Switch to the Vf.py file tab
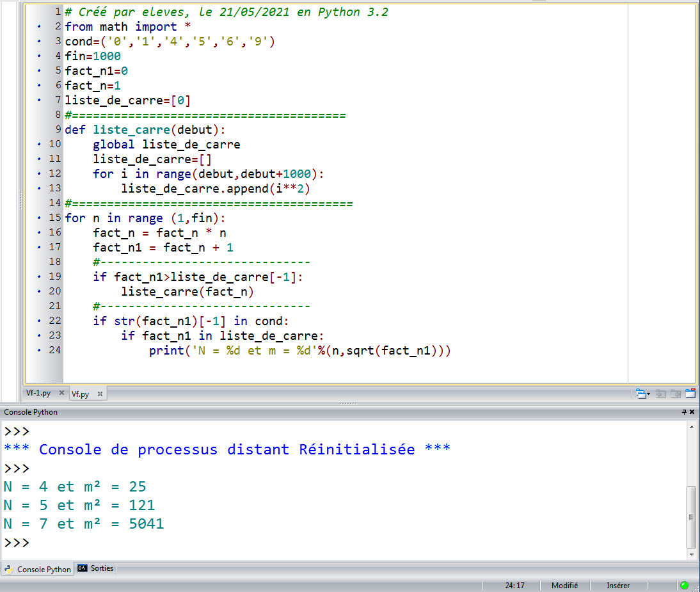The height and width of the screenshot is (592, 700). pyautogui.click(x=81, y=394)
